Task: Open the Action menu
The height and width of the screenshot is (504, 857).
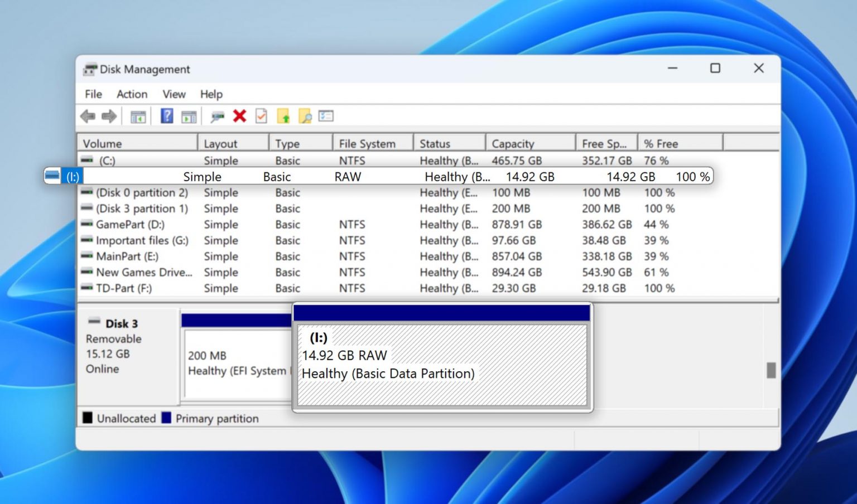Action: 131,94
